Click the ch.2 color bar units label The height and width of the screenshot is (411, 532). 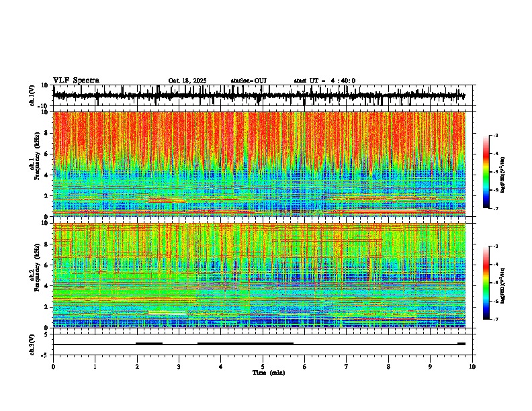(502, 285)
